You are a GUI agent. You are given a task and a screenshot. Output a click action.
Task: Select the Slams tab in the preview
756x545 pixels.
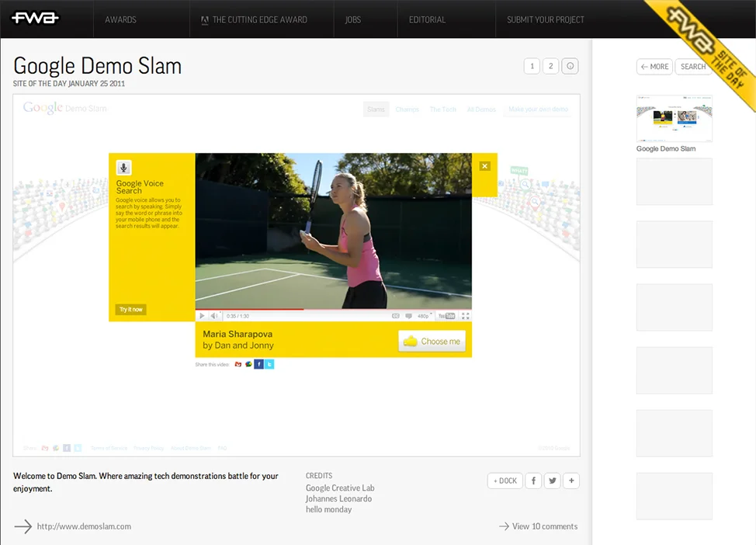click(x=376, y=109)
